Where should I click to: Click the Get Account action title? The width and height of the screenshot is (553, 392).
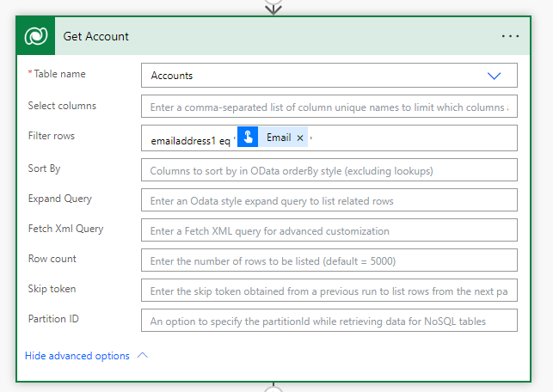[96, 37]
